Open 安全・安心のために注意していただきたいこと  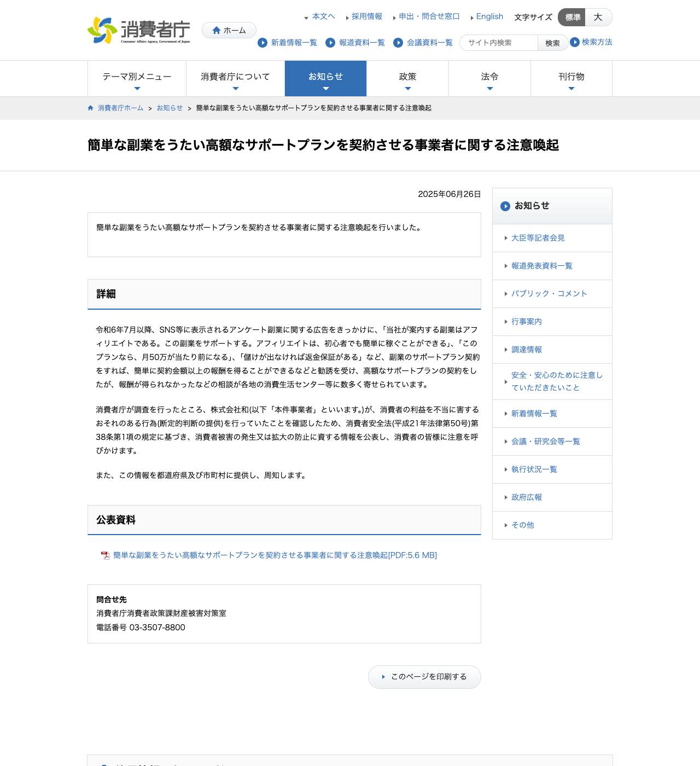(552, 381)
